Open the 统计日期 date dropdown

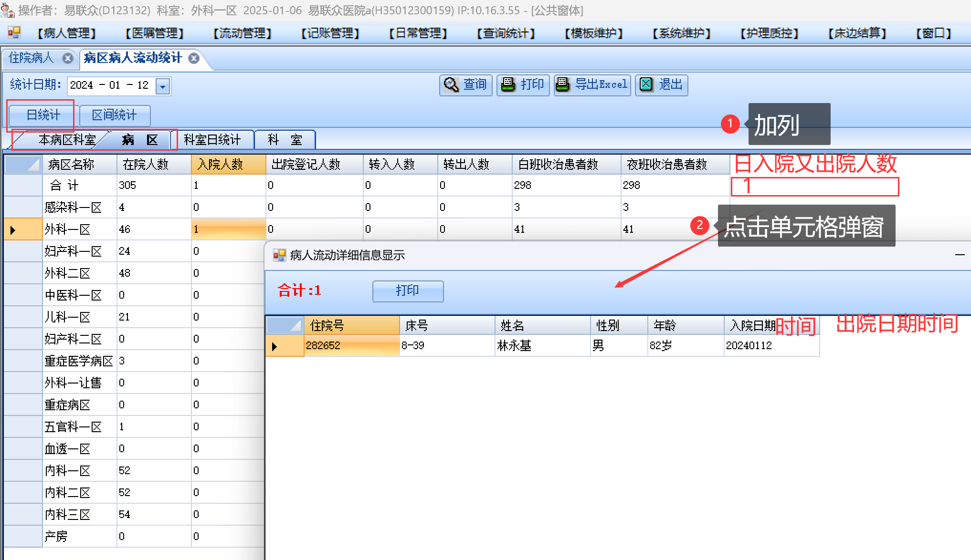click(163, 86)
